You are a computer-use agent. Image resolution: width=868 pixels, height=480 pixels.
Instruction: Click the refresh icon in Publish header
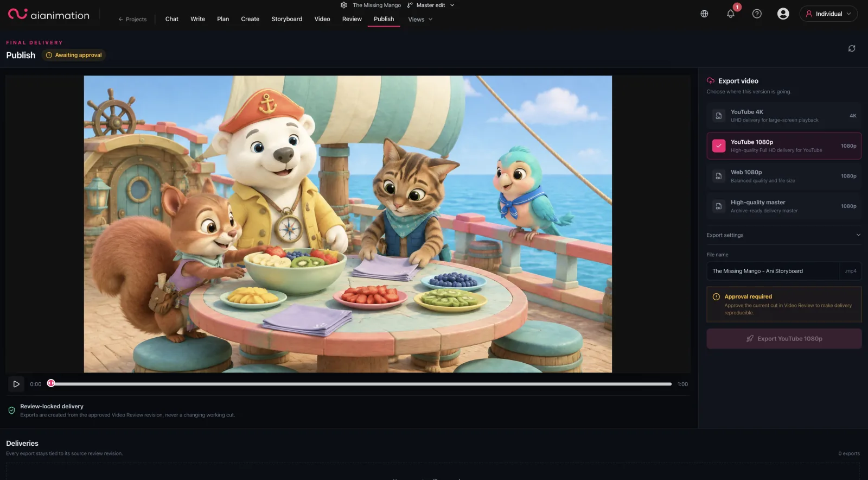(852, 48)
